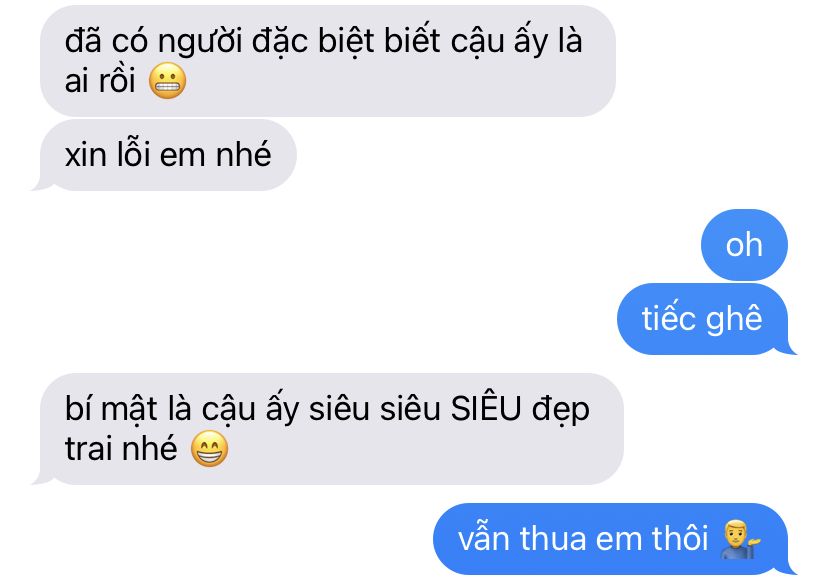The height and width of the screenshot is (582, 828).
Task: Click the man tipping hand emoji
Action: pyautogui.click(x=740, y=540)
